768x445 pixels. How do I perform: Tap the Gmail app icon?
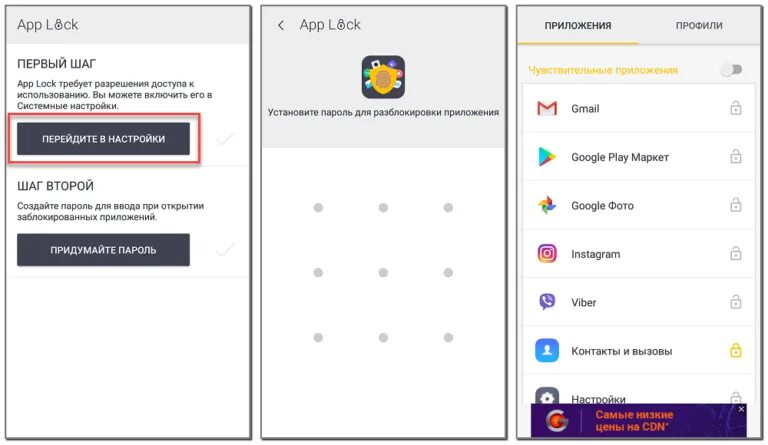click(x=547, y=108)
